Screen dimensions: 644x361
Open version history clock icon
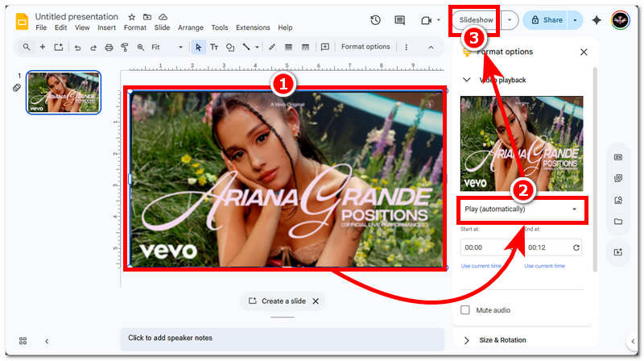point(375,20)
